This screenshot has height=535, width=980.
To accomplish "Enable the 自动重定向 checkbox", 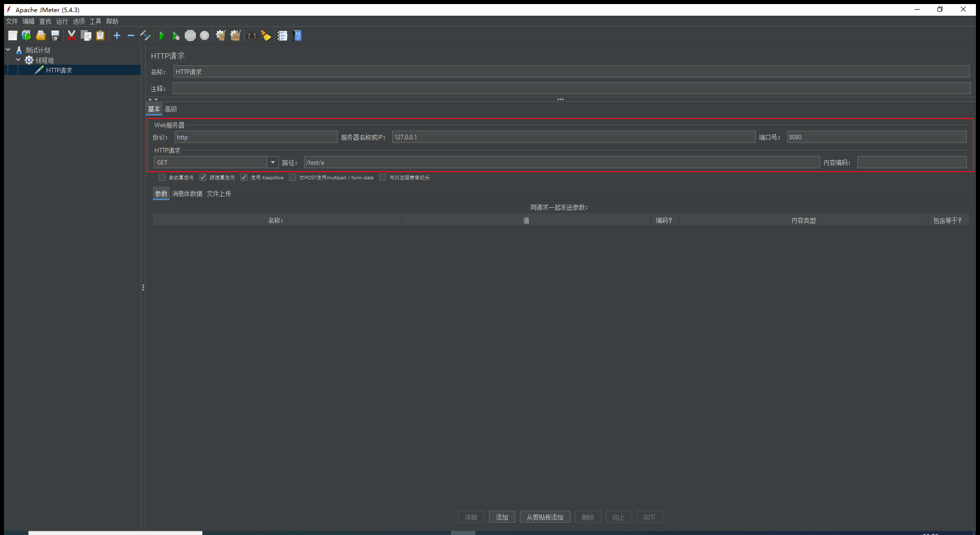I will [x=162, y=177].
